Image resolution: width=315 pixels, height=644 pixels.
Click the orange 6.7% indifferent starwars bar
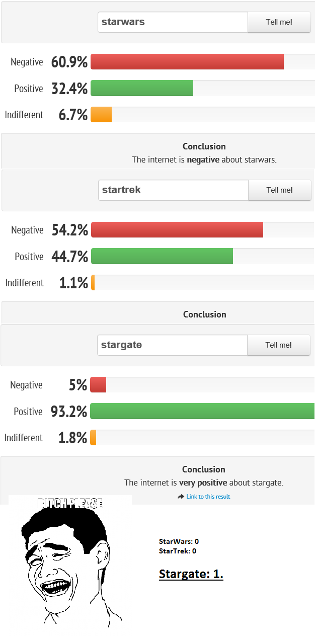pos(101,115)
